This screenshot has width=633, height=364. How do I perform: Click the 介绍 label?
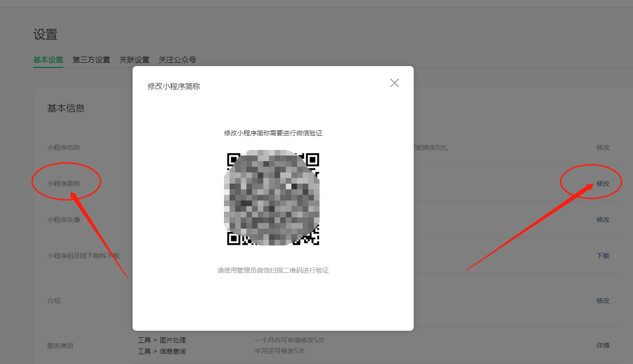click(54, 301)
